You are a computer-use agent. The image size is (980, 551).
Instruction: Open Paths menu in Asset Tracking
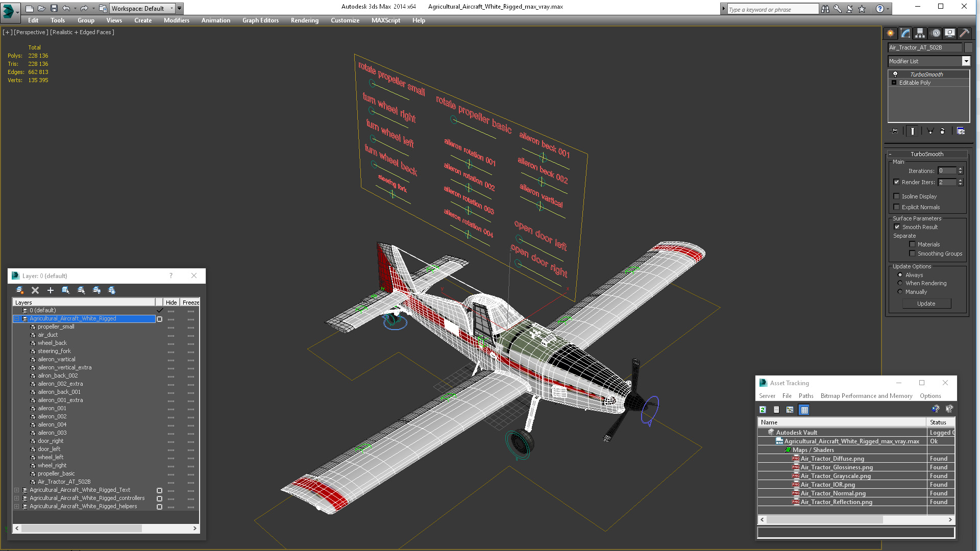pos(806,396)
